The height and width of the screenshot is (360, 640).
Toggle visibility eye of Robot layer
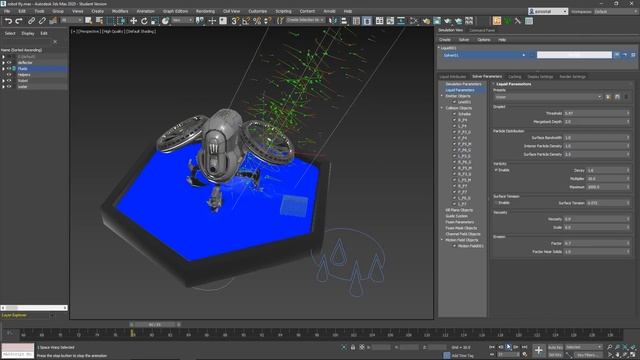point(9,80)
